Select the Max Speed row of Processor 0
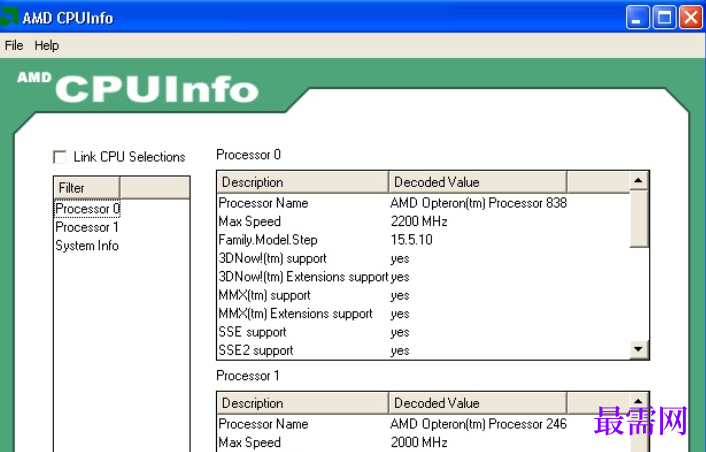 (423, 221)
